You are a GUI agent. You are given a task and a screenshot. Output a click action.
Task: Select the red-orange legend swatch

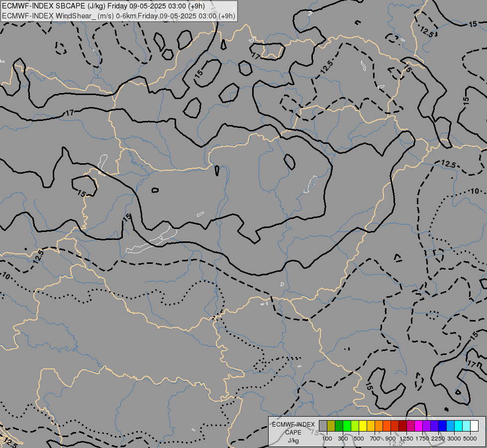[387, 426]
